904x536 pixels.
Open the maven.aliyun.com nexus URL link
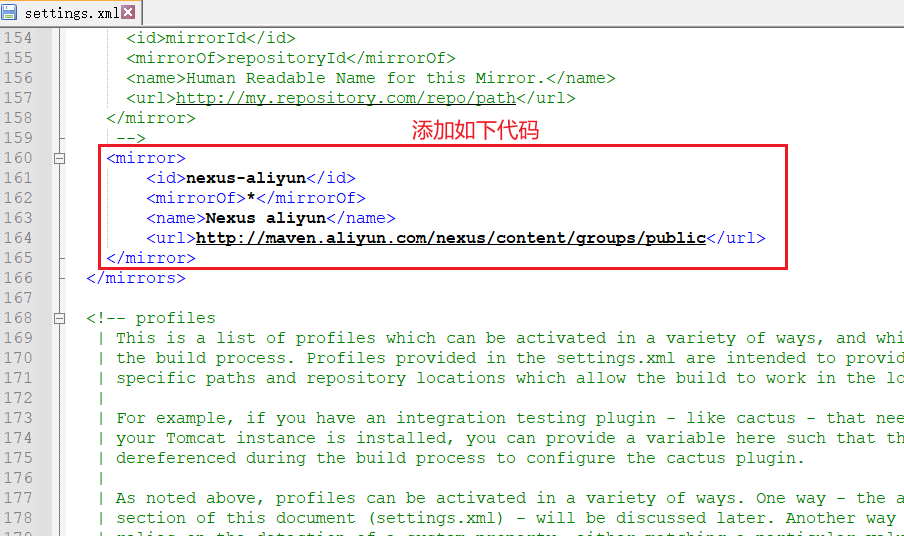450,238
